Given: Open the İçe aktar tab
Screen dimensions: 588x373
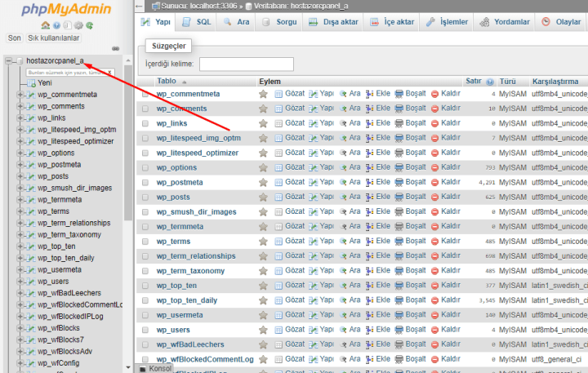Looking at the screenshot, I should pos(391,22).
